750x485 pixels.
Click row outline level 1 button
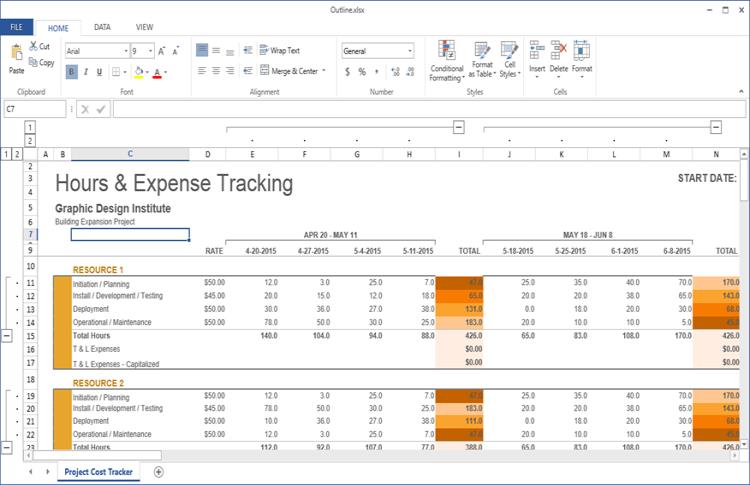click(6, 154)
